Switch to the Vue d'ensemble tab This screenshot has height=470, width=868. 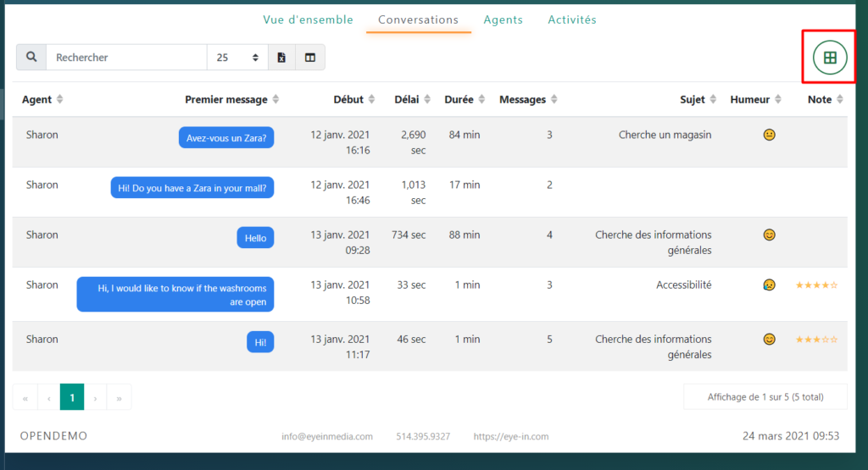pyautogui.click(x=308, y=19)
